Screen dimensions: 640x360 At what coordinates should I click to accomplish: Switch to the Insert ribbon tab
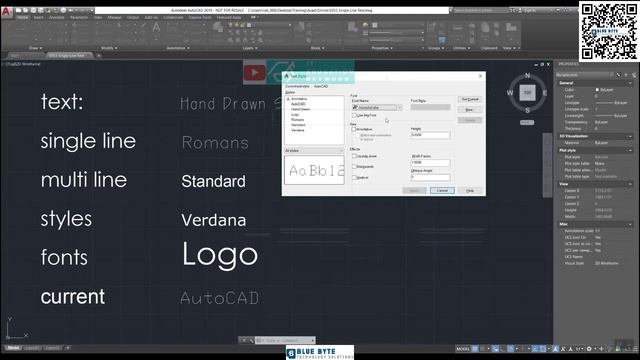click(x=38, y=18)
